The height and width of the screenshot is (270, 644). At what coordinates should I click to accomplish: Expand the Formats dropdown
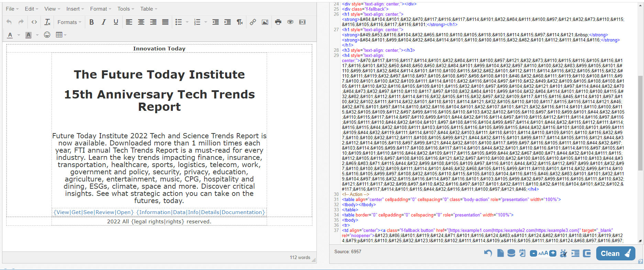69,22
